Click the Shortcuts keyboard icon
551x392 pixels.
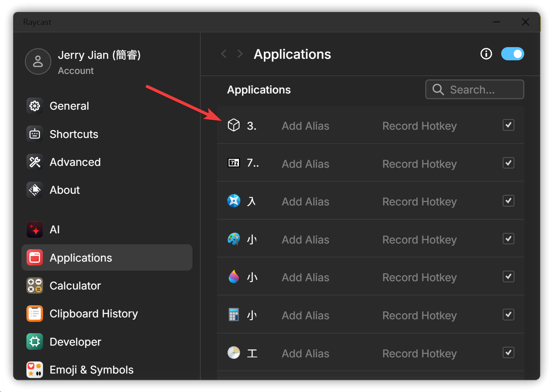pos(35,134)
